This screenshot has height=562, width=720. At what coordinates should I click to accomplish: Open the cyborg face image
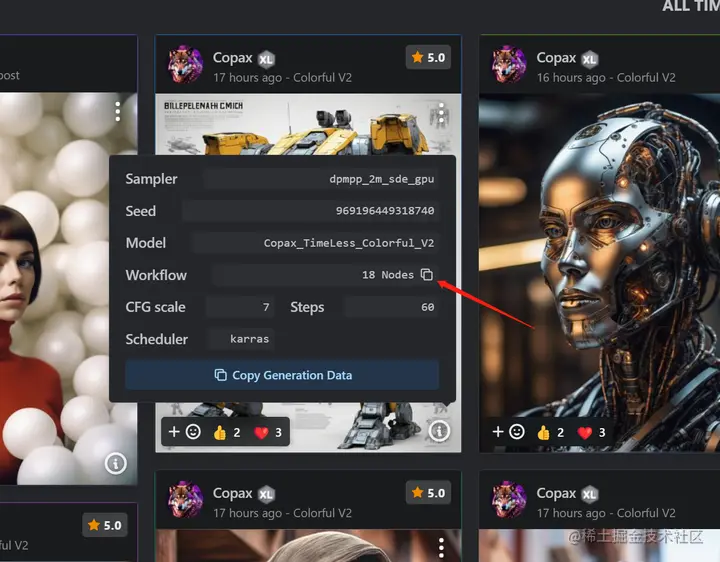point(600,273)
